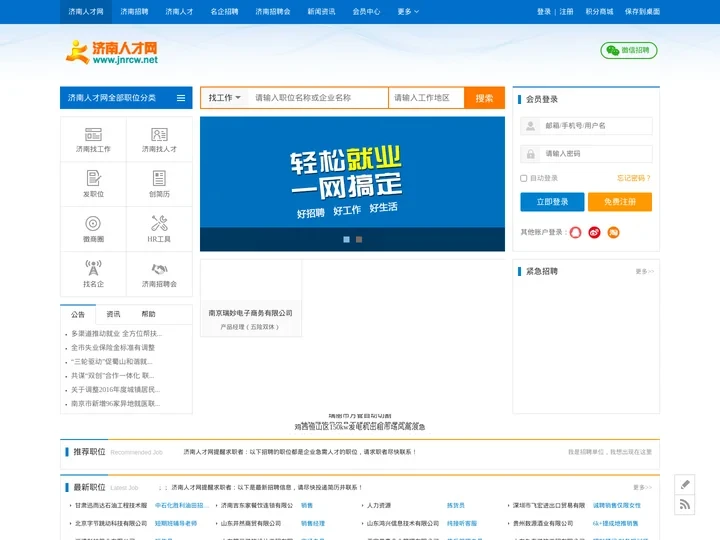Viewport: 720px width, 540px height.
Task: Click the 济南人才网 site logo
Action: pyautogui.click(x=112, y=52)
